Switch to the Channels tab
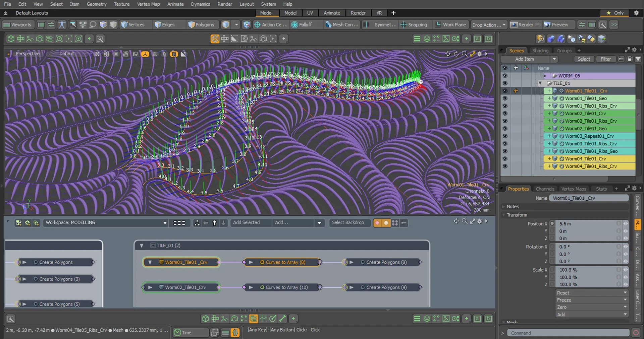Screen dimensions: 644x339 pyautogui.click(x=545, y=189)
